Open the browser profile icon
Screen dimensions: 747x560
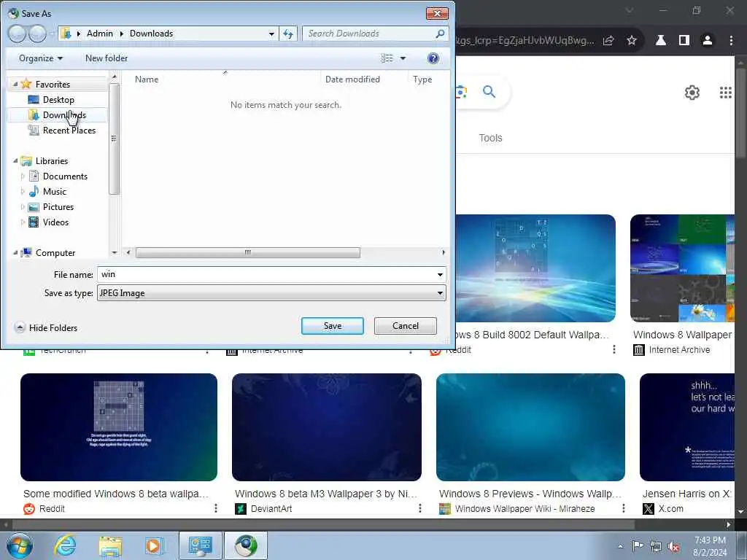click(708, 41)
